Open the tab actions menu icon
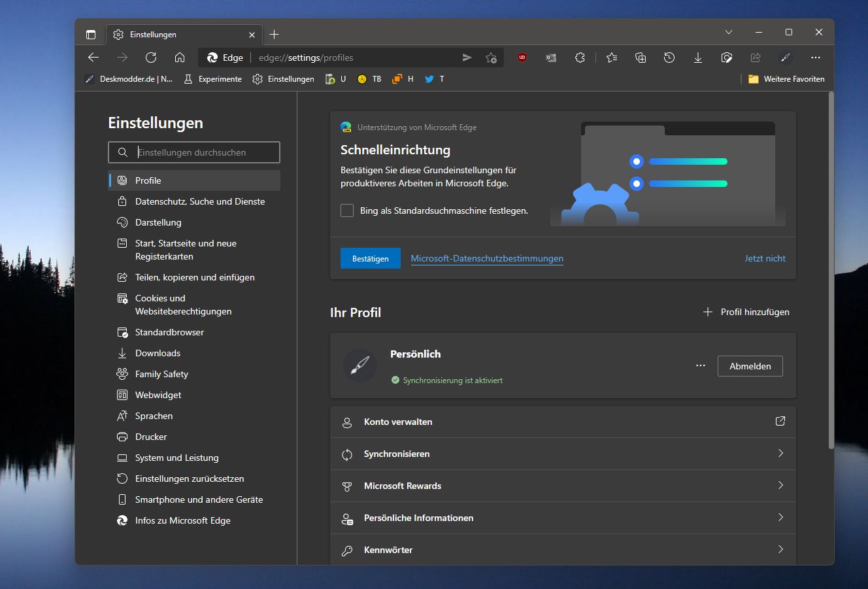Viewport: 868px width, 589px height. 91,34
